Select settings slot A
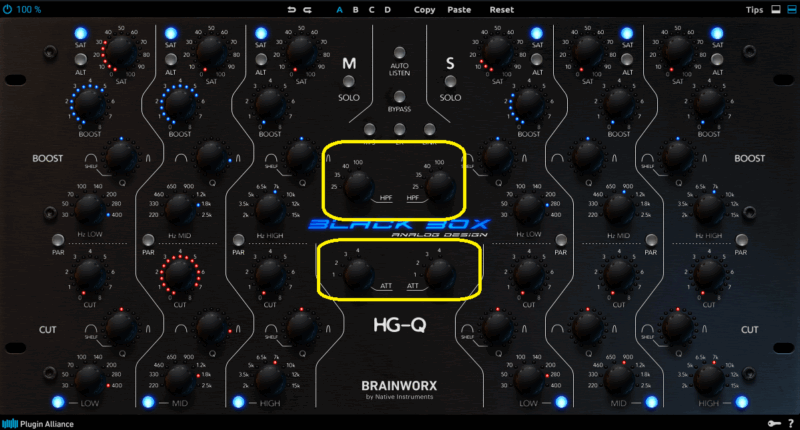The width and height of the screenshot is (800, 430). pyautogui.click(x=339, y=10)
